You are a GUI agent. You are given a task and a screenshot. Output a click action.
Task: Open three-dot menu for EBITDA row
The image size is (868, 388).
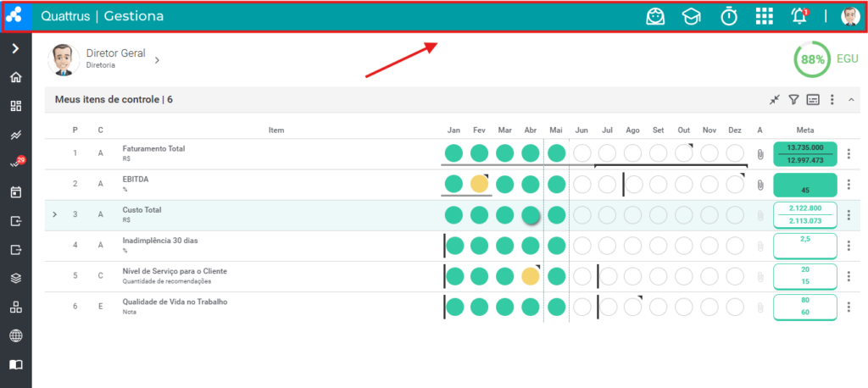pos(849,185)
